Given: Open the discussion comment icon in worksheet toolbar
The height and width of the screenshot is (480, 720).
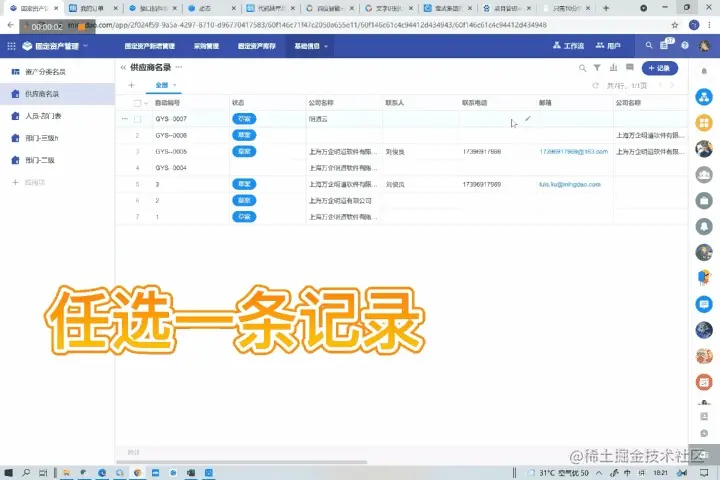Looking at the screenshot, I should (x=630, y=68).
